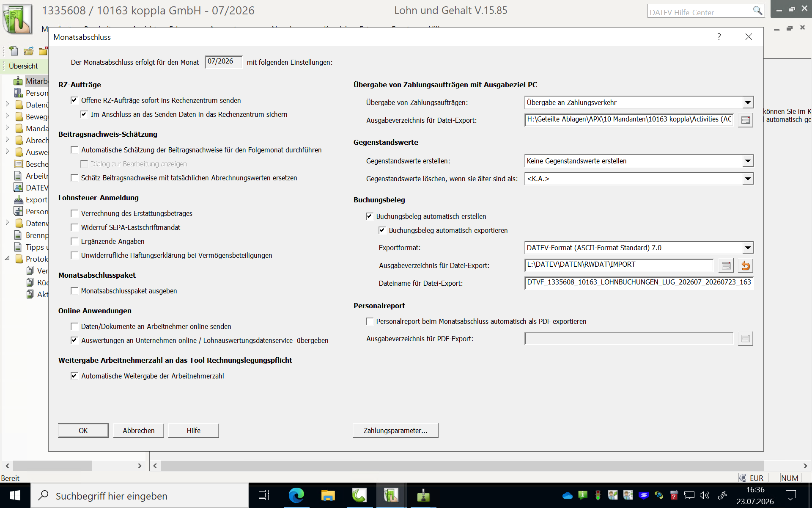Screen dimensions: 812x508
Task: Enable Personalreport automatisch als PDF exportieren
Action: point(370,321)
